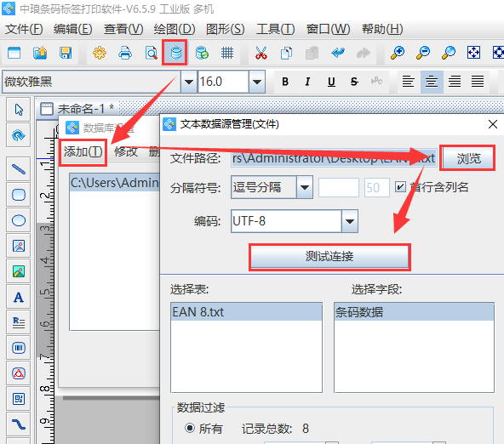Click 修改 in database settings window
The image size is (504, 444).
[x=126, y=151]
